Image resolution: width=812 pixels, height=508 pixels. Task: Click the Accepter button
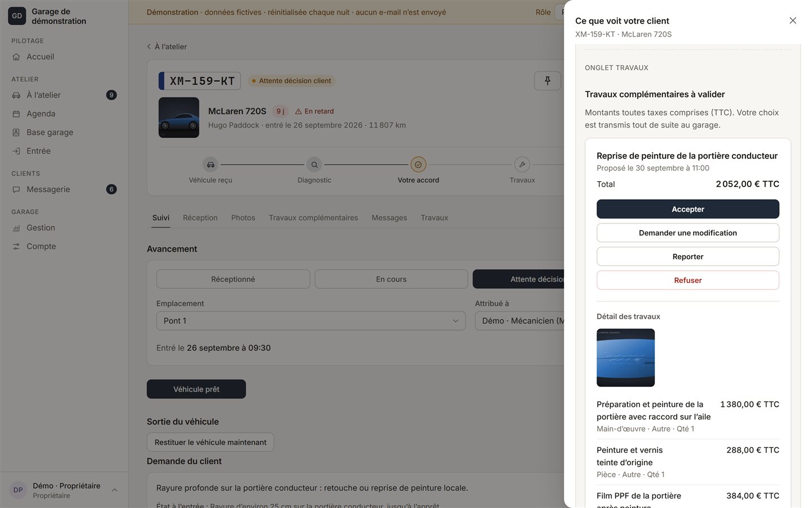(x=688, y=209)
